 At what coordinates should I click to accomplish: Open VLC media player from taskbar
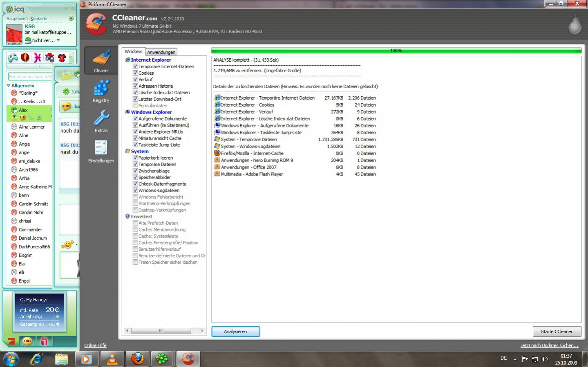click(x=112, y=359)
